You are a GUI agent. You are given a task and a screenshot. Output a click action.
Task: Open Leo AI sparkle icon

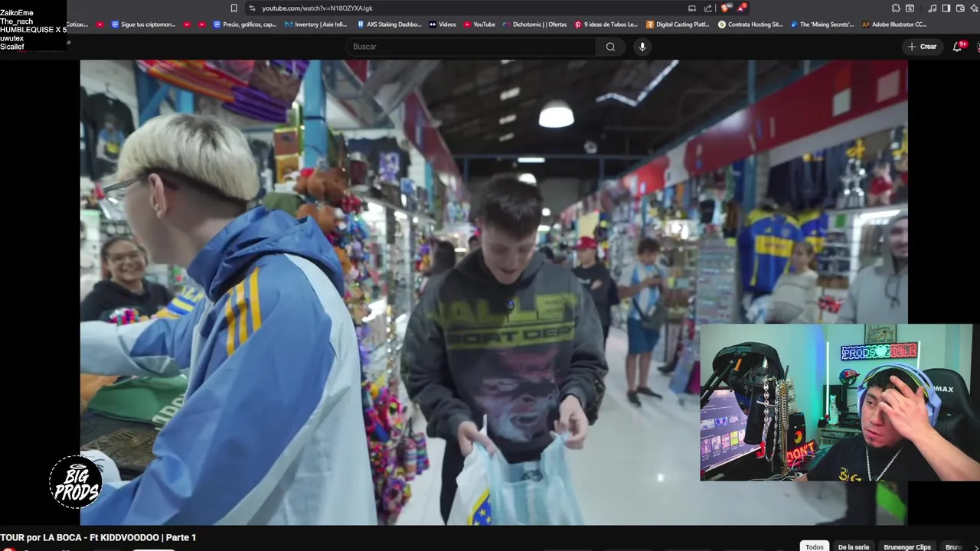(975, 8)
